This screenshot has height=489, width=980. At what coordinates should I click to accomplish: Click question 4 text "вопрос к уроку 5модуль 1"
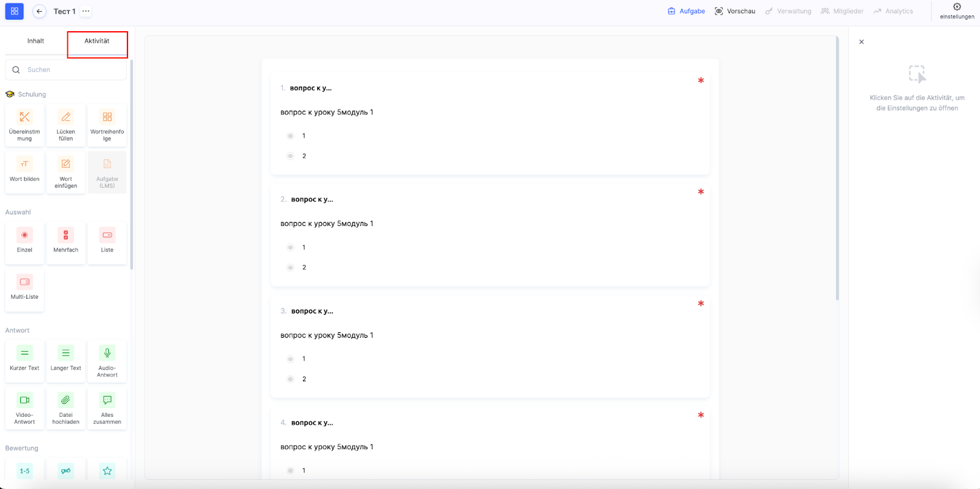[x=326, y=447]
